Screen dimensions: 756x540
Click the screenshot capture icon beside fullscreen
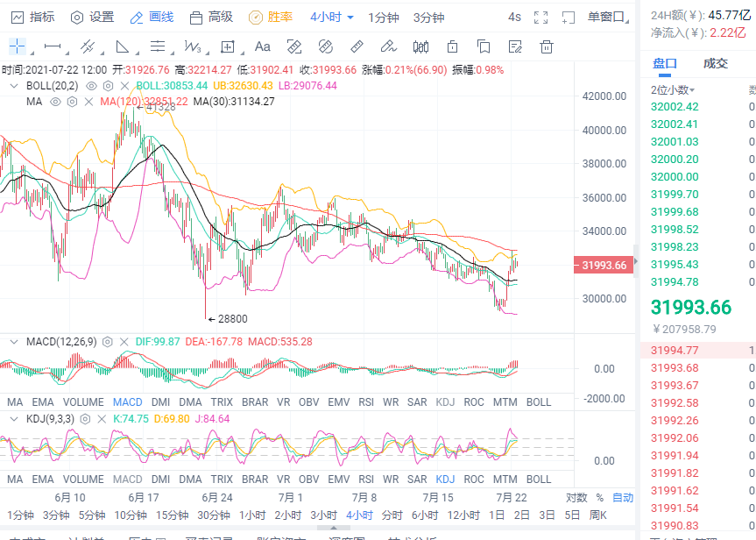coord(569,18)
